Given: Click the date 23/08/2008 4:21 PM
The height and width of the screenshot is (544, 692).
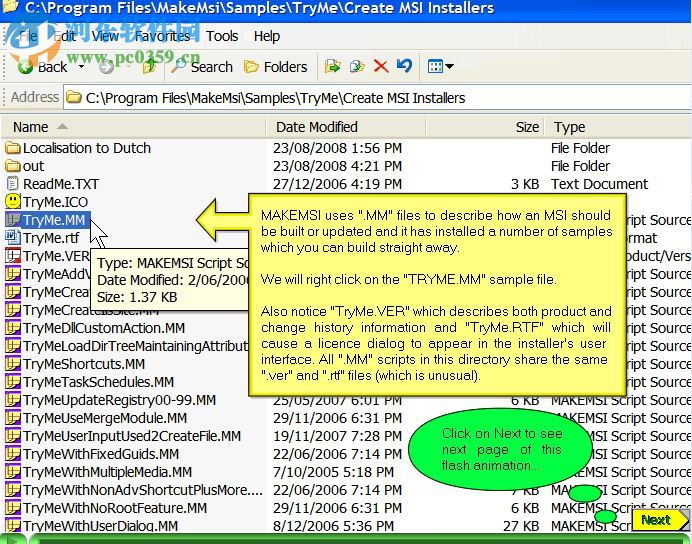Looking at the screenshot, I should 337,166.
